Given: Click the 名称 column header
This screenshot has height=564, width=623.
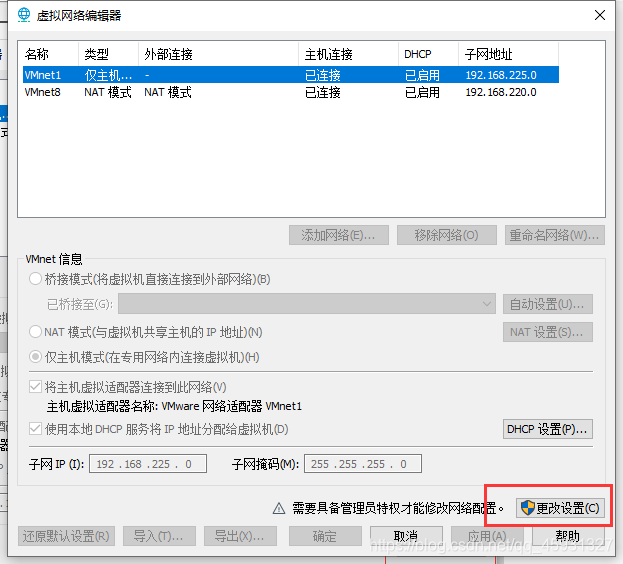Looking at the screenshot, I should [x=48, y=54].
